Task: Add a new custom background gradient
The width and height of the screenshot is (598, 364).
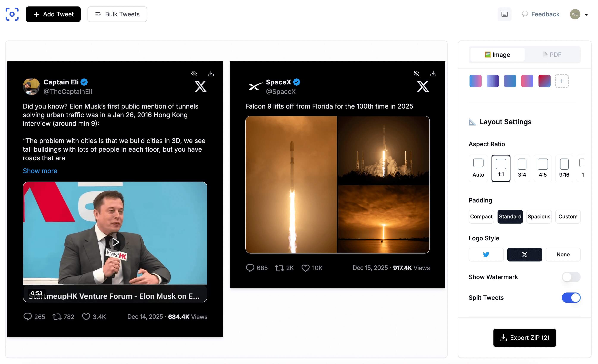Action: tap(562, 81)
